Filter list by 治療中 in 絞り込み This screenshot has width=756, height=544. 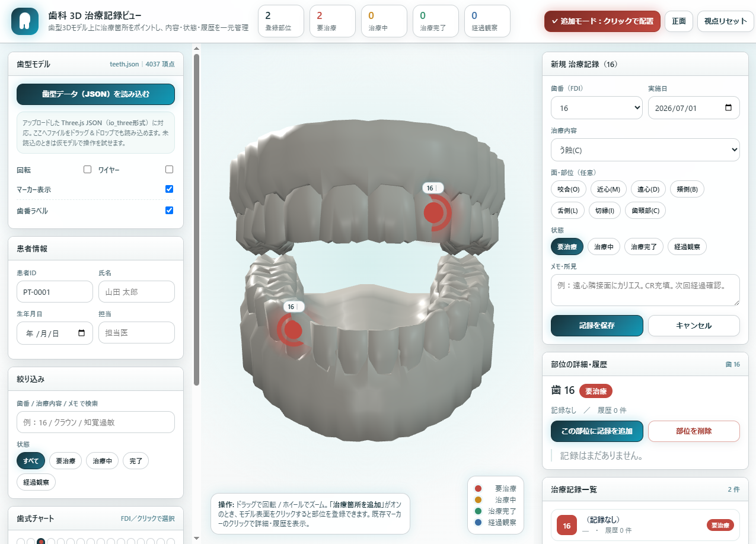(x=103, y=461)
